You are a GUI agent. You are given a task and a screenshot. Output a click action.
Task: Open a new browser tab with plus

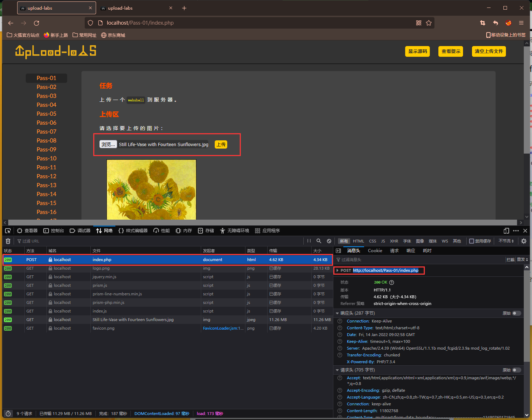(x=184, y=8)
